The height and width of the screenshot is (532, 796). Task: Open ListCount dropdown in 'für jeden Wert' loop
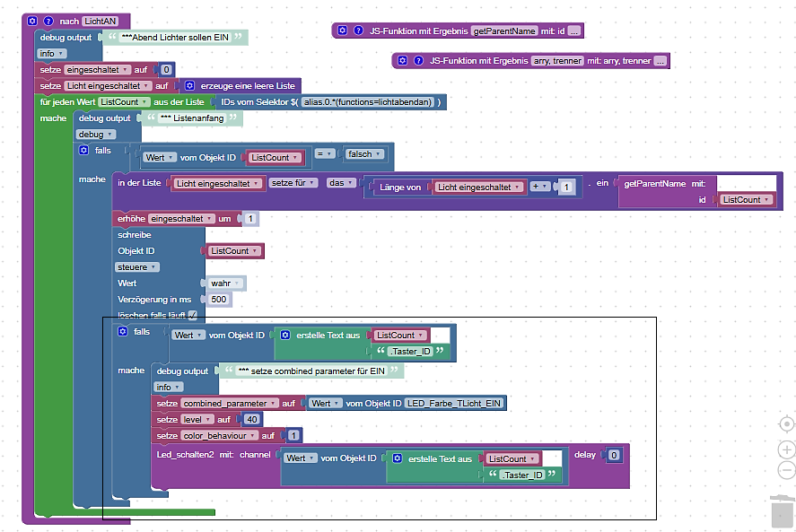coord(124,102)
